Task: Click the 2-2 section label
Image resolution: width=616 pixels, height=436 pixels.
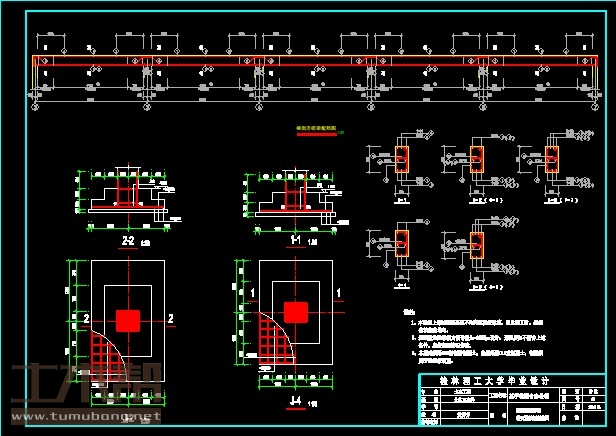Action: (x=128, y=242)
